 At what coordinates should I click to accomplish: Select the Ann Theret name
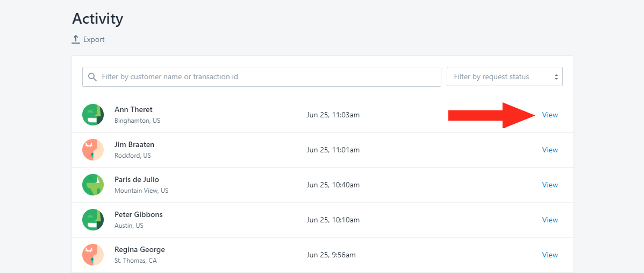133,109
